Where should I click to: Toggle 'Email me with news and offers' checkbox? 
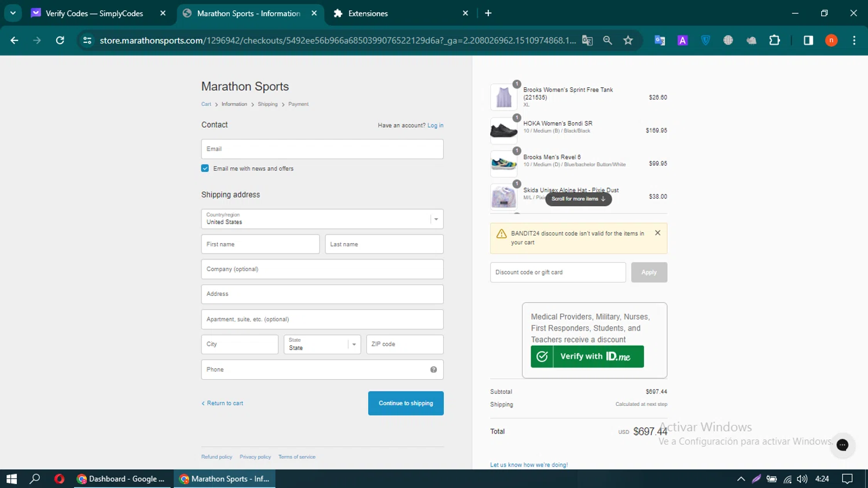[x=205, y=168]
